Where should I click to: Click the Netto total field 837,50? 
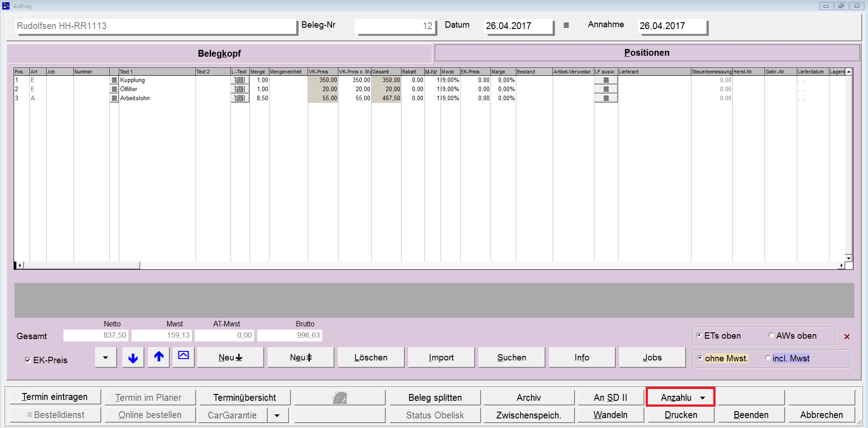(x=96, y=336)
